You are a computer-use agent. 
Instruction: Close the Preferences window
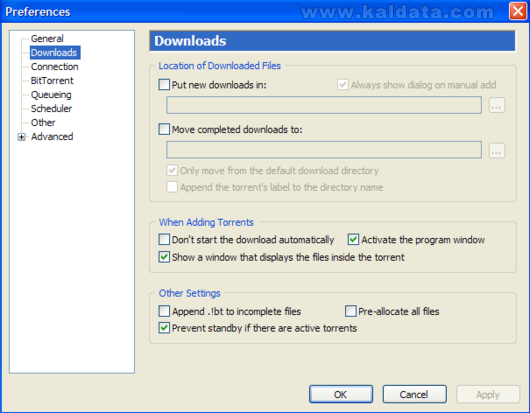point(518,11)
